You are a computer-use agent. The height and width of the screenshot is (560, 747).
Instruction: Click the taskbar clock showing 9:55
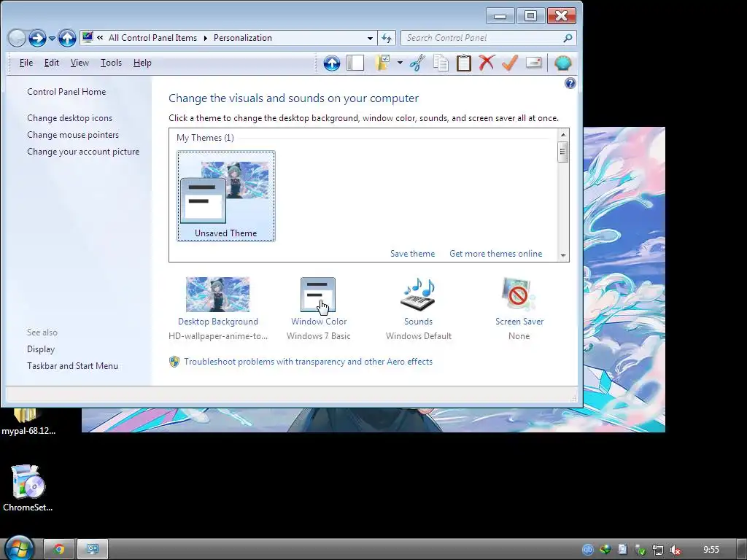pos(711,550)
